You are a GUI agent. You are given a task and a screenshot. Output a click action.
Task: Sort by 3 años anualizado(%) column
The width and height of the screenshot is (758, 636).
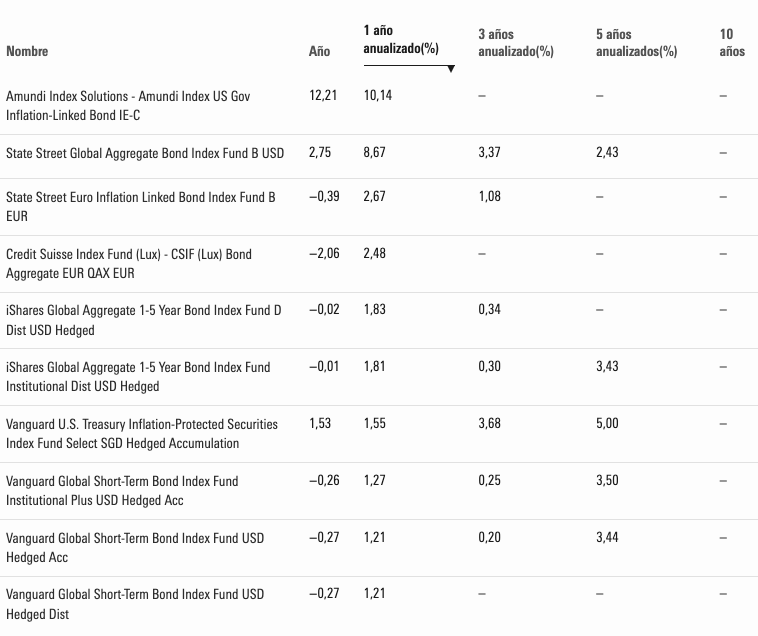515,43
